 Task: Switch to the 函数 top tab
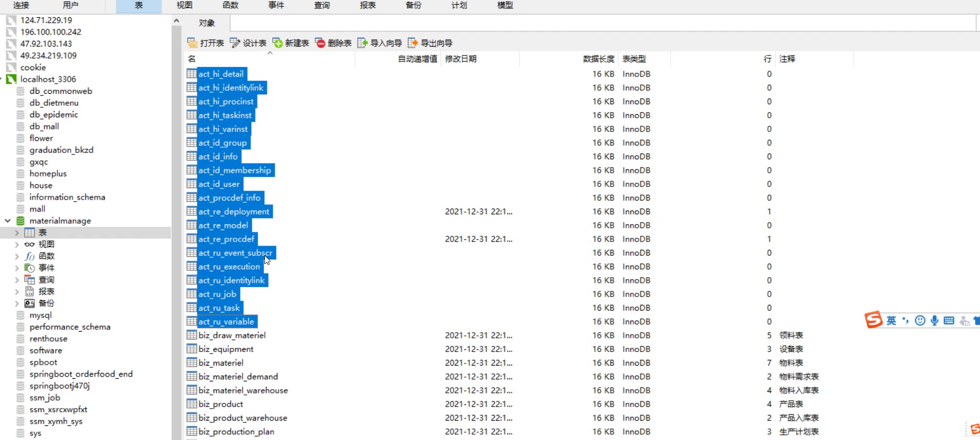(230, 5)
